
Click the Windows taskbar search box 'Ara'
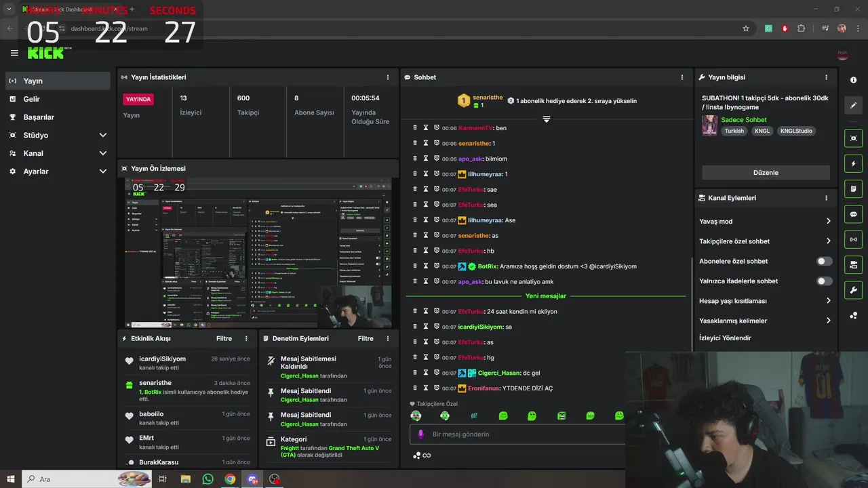pyautogui.click(x=87, y=479)
